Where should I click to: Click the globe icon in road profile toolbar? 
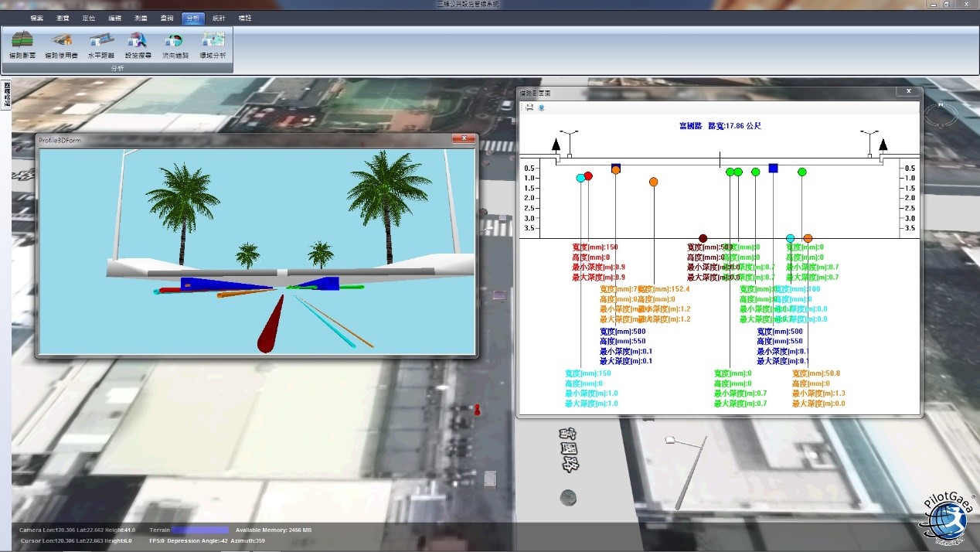click(x=542, y=107)
